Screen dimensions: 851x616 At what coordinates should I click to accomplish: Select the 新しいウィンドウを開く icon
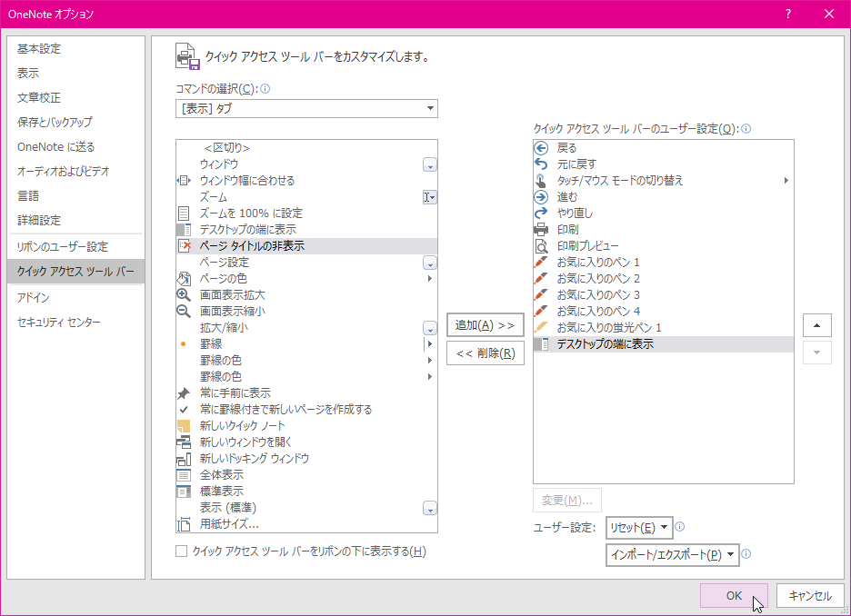click(x=184, y=442)
